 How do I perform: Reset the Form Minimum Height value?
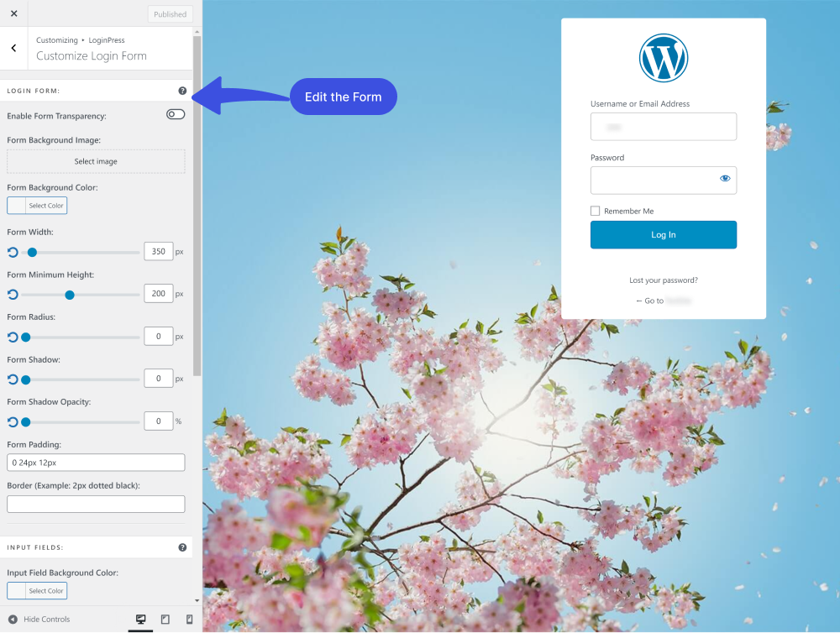(x=13, y=294)
